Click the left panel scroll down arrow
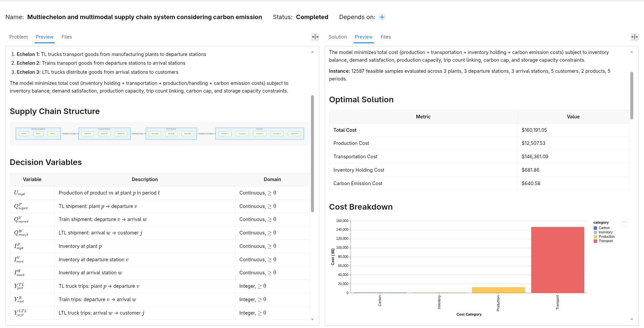This screenshot has width=644, height=328. (312, 320)
